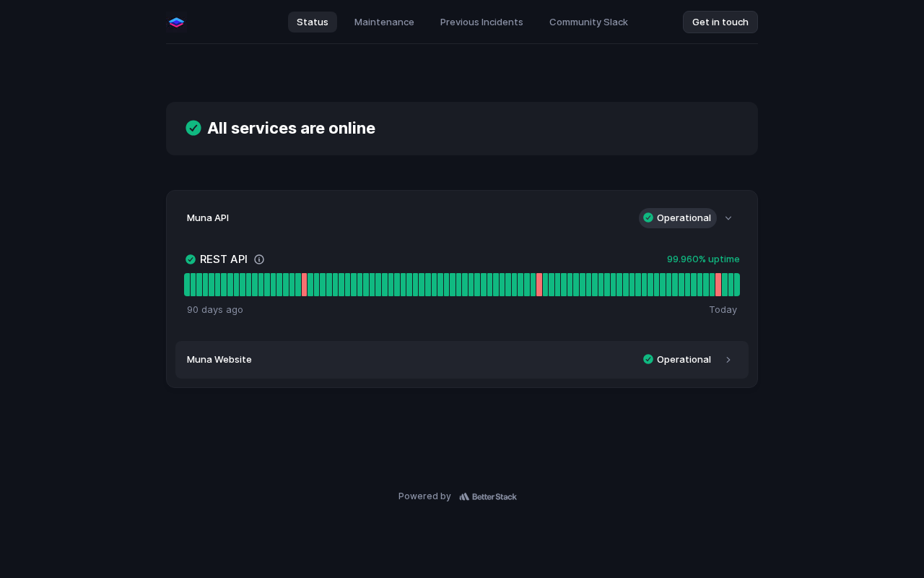Image resolution: width=924 pixels, height=578 pixels.
Task: Click the Get in touch button
Action: (720, 22)
